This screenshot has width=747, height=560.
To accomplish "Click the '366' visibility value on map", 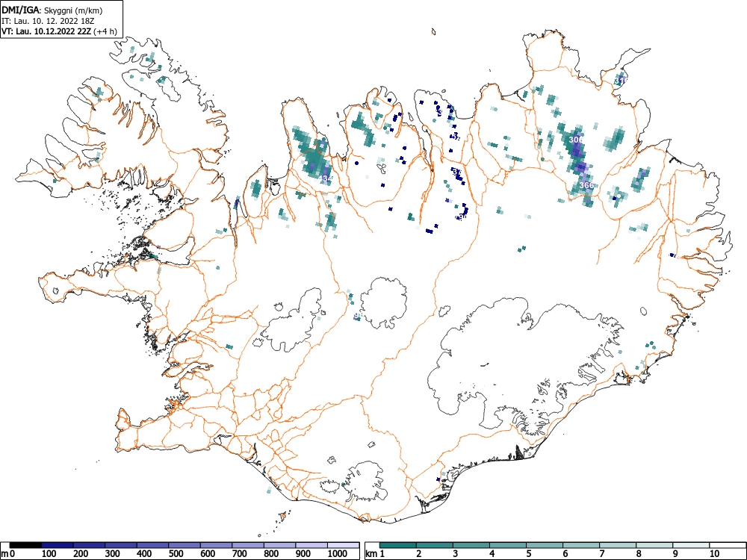I will [587, 185].
